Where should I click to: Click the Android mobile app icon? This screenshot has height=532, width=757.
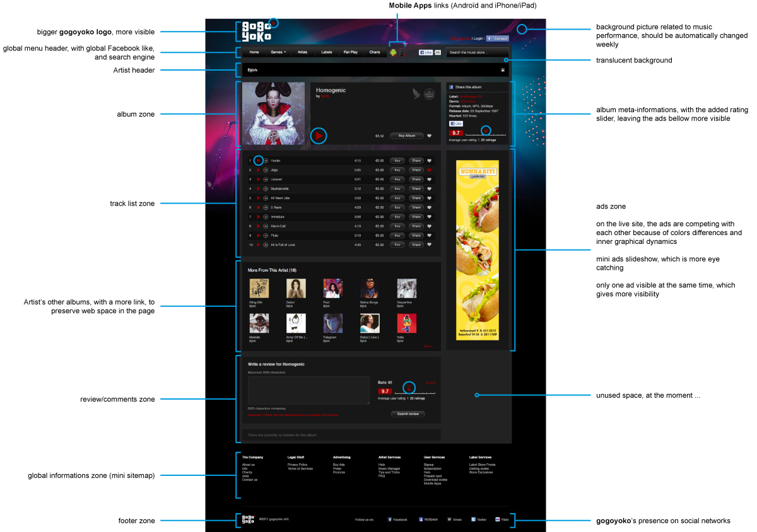click(393, 52)
